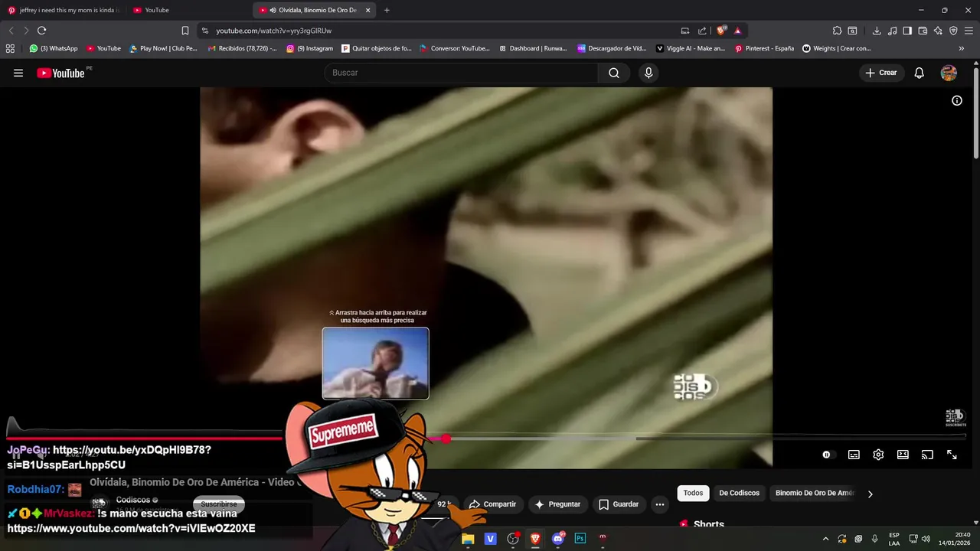
Task: Open the browser apps grid icon
Action: click(10, 48)
